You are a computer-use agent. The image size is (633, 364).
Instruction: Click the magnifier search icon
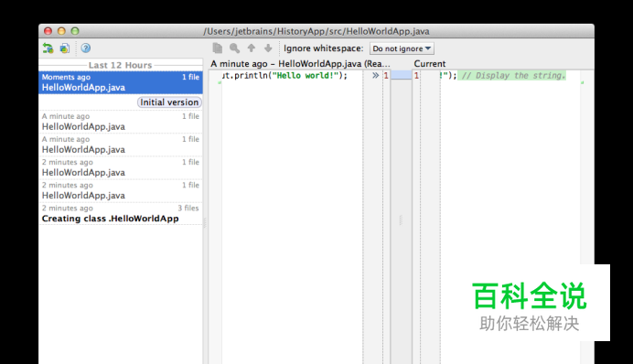pos(234,48)
